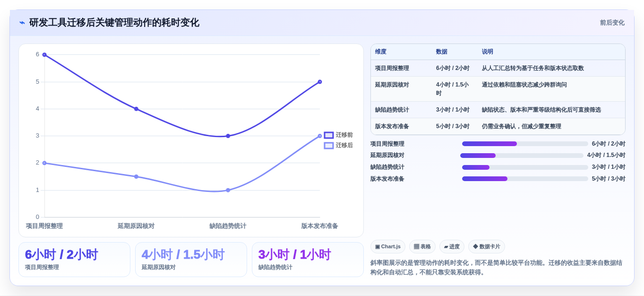Click the 迁移后 legend label
This screenshot has height=296, width=644.
[344, 146]
